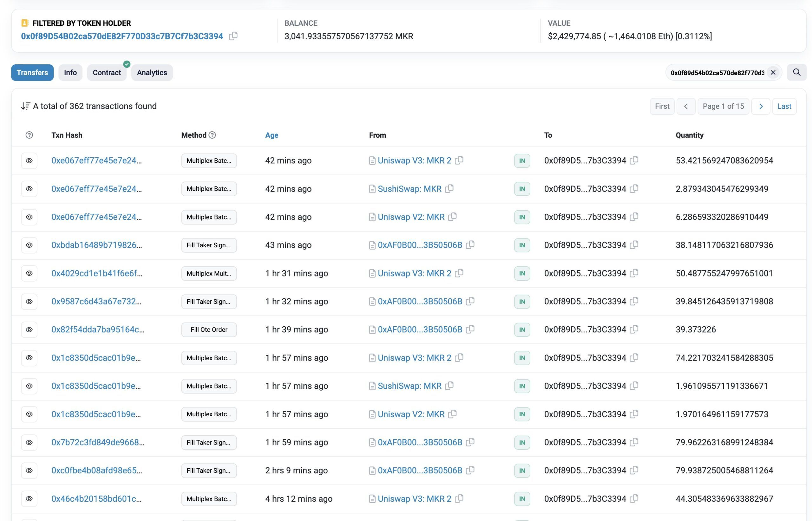The width and height of the screenshot is (812, 521).
Task: Copy the Uniswap V3: MKR 2 address in the first row
Action: coord(459,160)
